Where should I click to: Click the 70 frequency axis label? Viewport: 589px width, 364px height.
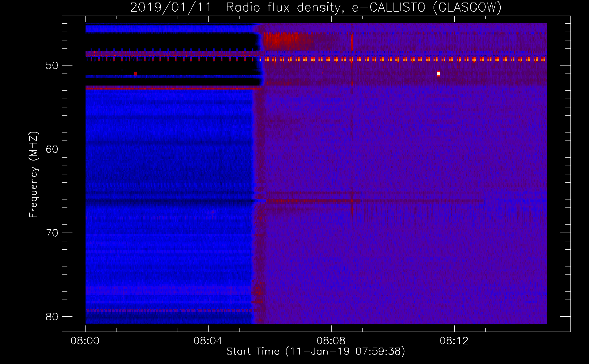52,233
